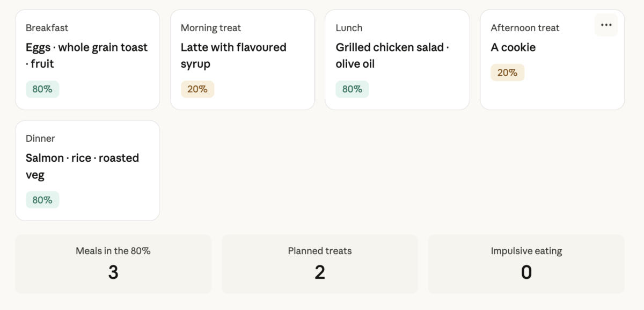Click the 20% badge under the Latte
644x310 pixels.
click(197, 89)
